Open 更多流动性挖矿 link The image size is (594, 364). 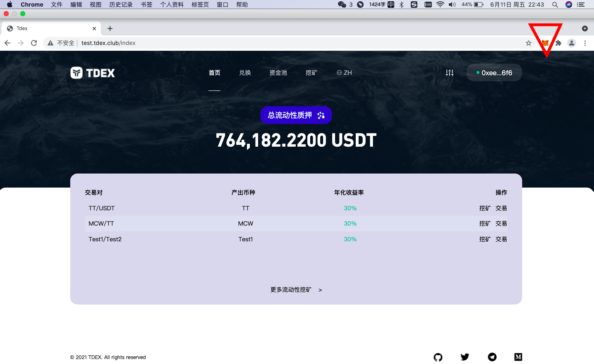[x=296, y=290]
